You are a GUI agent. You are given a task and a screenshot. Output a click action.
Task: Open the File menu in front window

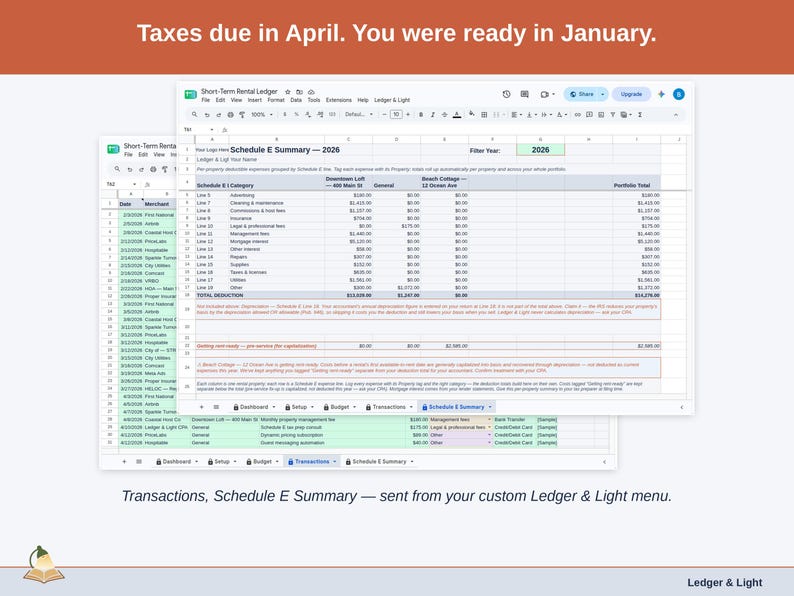click(206, 100)
